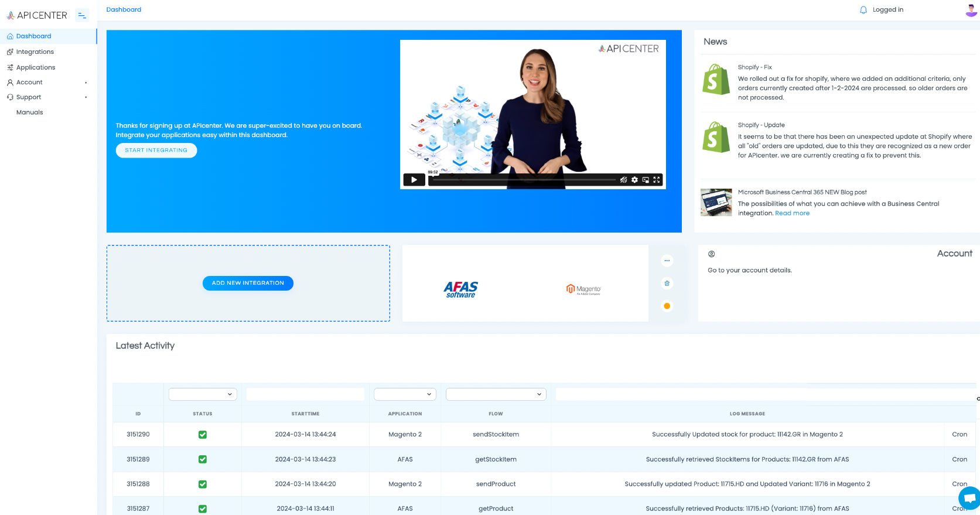Viewport: 980px width, 515px height.
Task: Open video settings gear
Action: point(634,180)
